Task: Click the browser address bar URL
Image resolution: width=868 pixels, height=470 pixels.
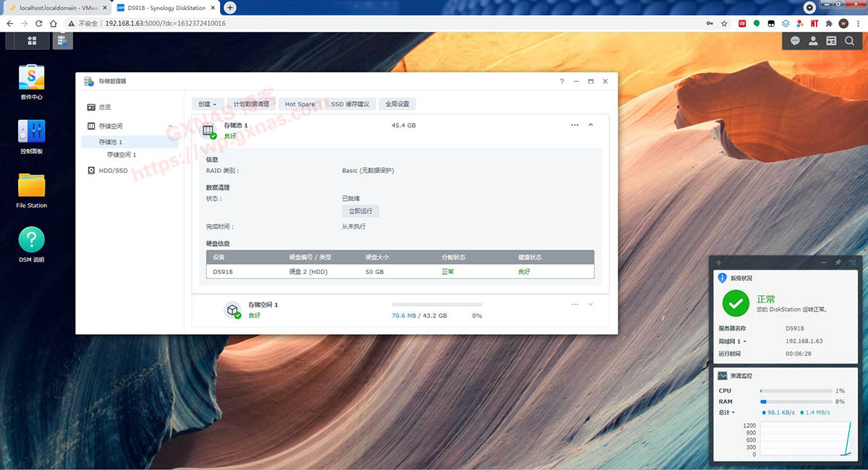Action: pos(166,23)
